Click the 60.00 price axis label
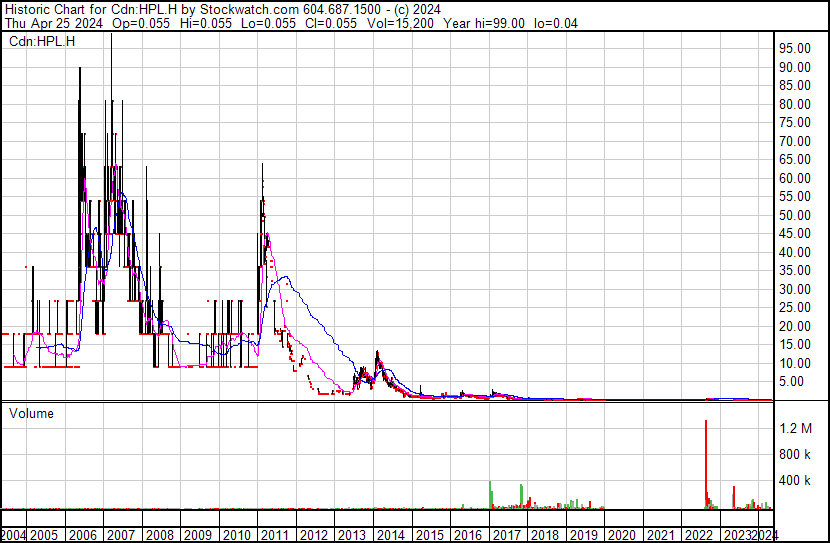This screenshot has width=830, height=543. click(795, 178)
